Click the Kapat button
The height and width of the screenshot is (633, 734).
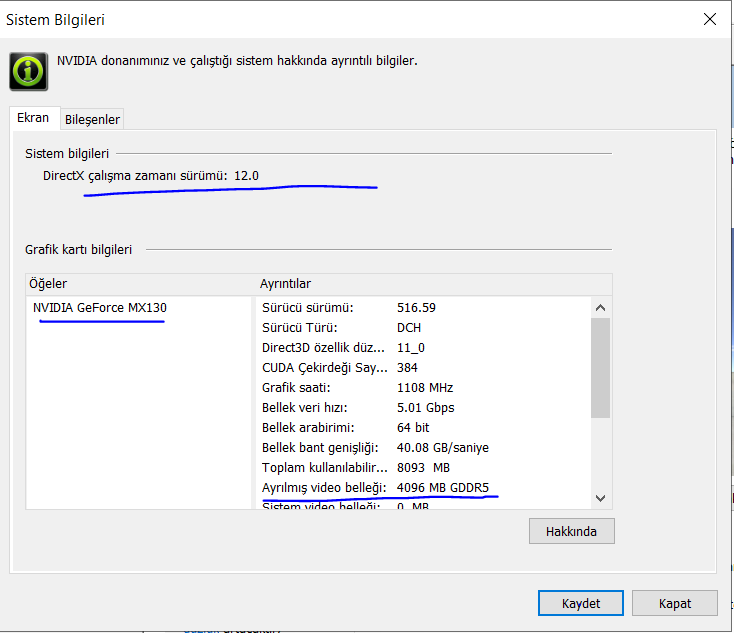point(675,603)
